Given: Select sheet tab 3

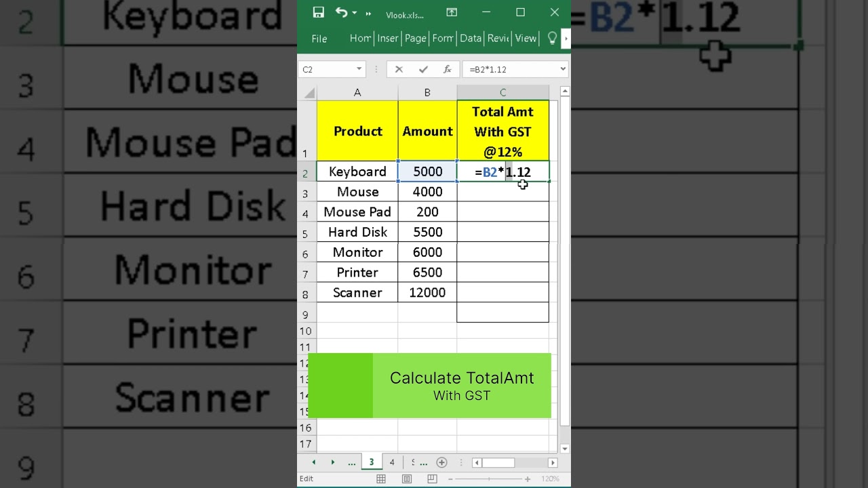Looking at the screenshot, I should (371, 462).
